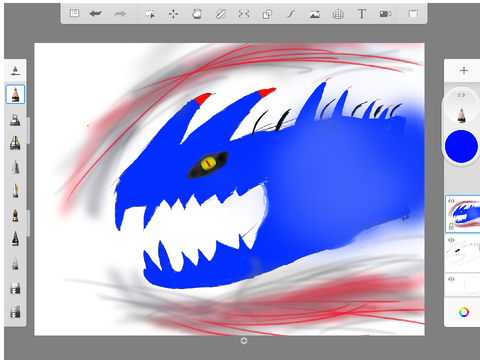Toggle visibility of the bottom layer
The width and height of the screenshot is (480, 360).
point(451,279)
